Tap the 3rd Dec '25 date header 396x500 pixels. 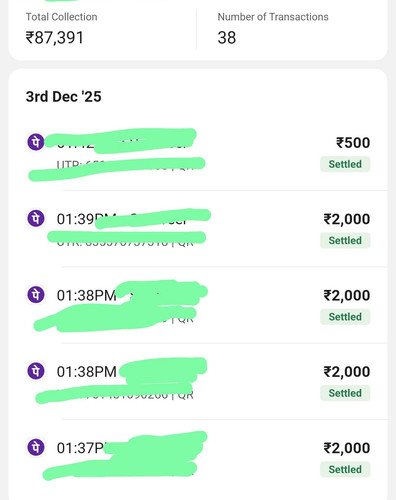pyautogui.click(x=64, y=97)
